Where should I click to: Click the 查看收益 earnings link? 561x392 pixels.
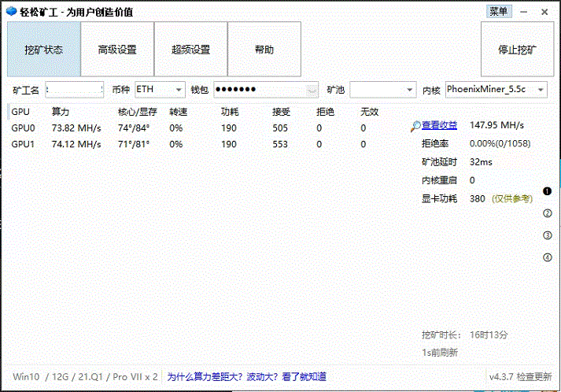click(x=440, y=125)
